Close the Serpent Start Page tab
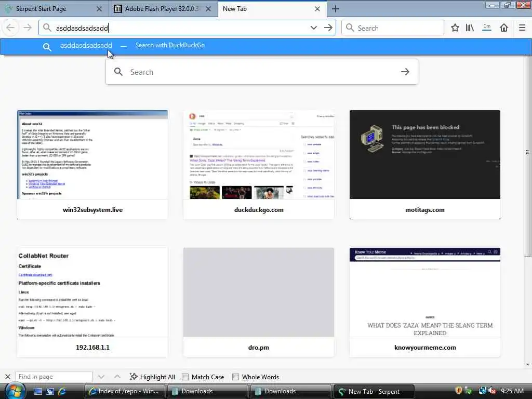Image resolution: width=532 pixels, height=399 pixels. (99, 9)
